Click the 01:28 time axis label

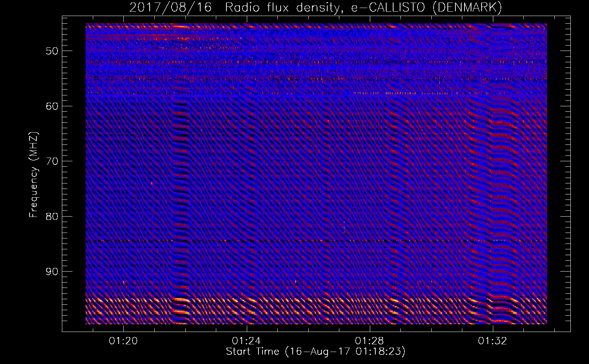point(369,341)
